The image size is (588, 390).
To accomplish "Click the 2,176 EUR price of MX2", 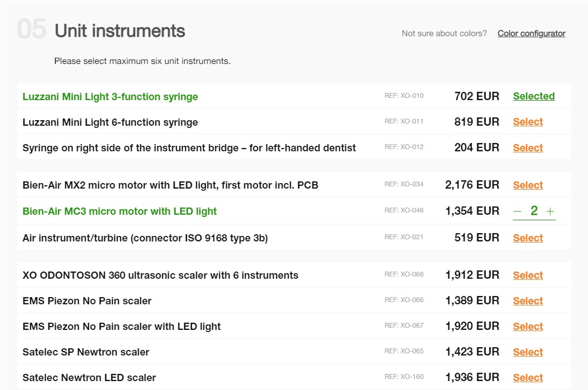I will tap(472, 185).
